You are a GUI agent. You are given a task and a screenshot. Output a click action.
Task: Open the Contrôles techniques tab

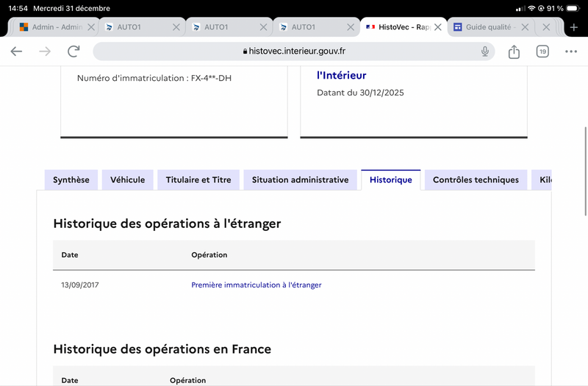[476, 180]
